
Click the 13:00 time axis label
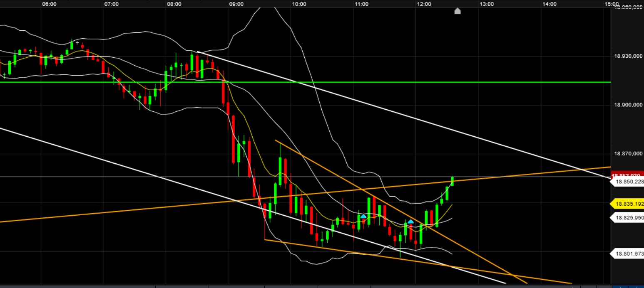click(487, 4)
